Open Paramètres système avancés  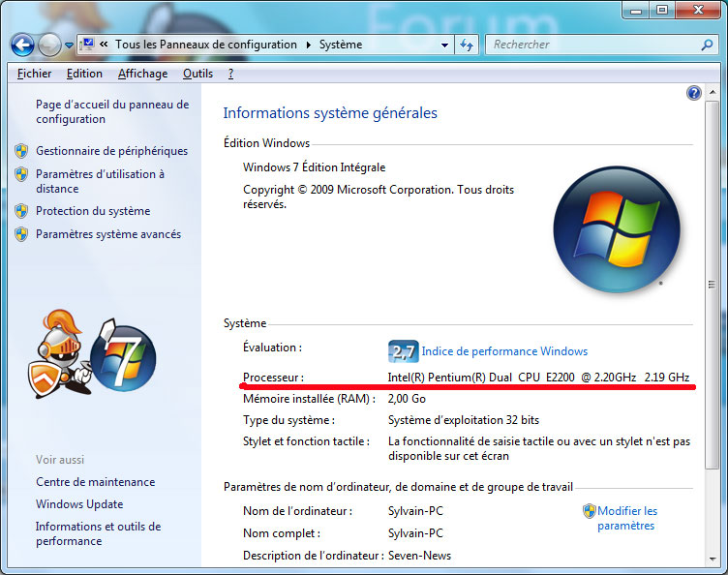click(x=108, y=234)
